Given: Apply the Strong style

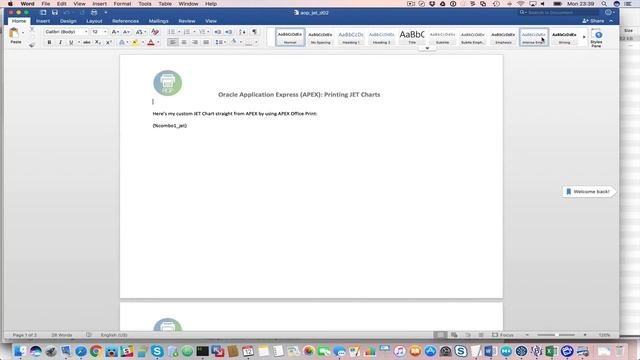Looking at the screenshot, I should point(564,37).
